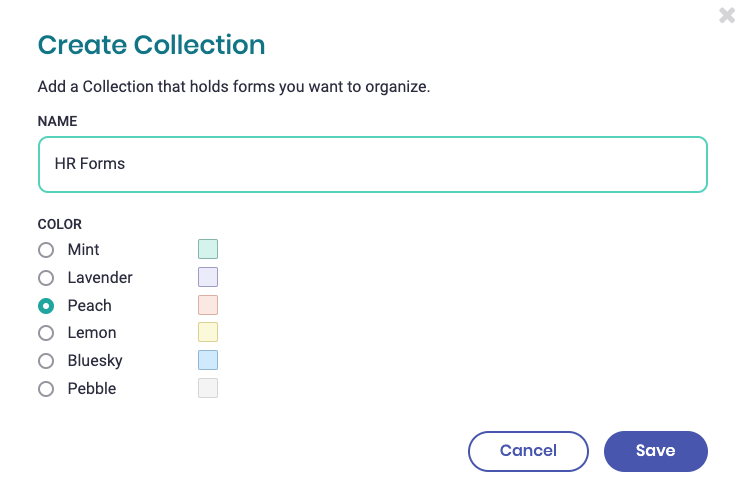The image size is (740, 499).
Task: Click the selected Peach radio button
Action: coord(46,306)
